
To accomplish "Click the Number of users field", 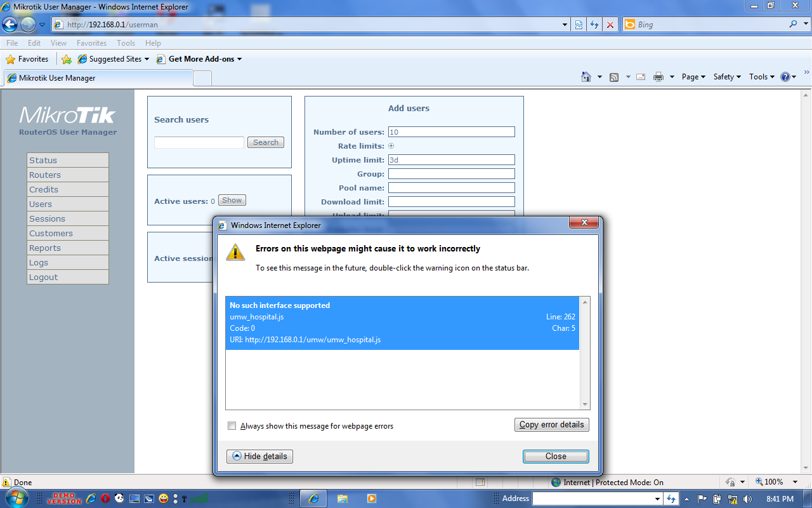I will tap(452, 132).
